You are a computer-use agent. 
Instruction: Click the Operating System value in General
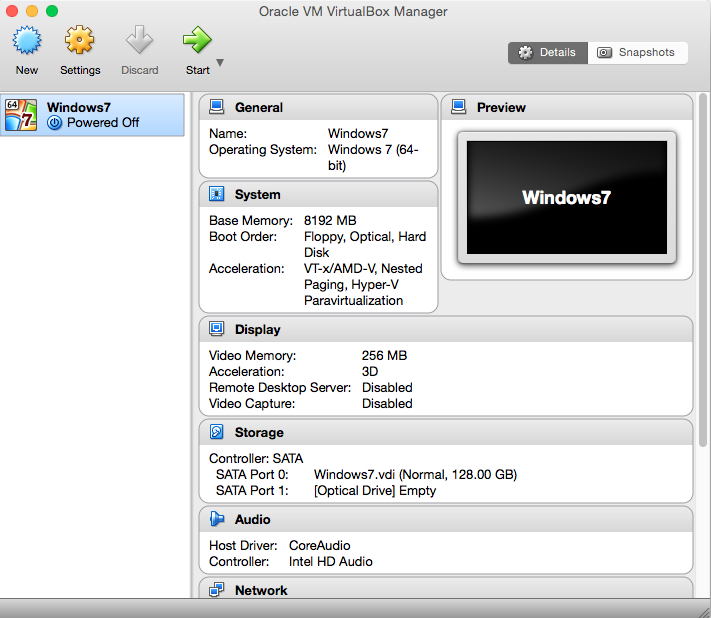tap(373, 157)
